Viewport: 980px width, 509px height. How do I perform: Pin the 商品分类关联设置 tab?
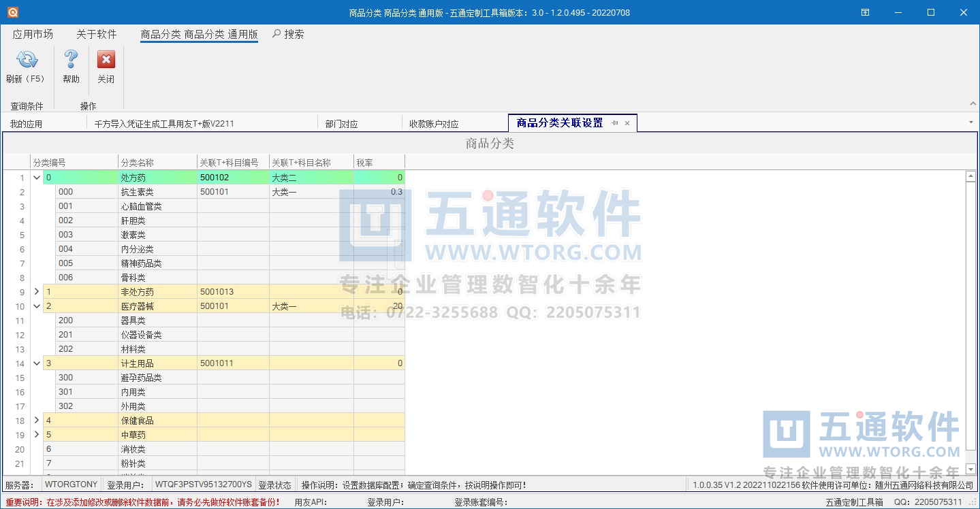point(615,123)
